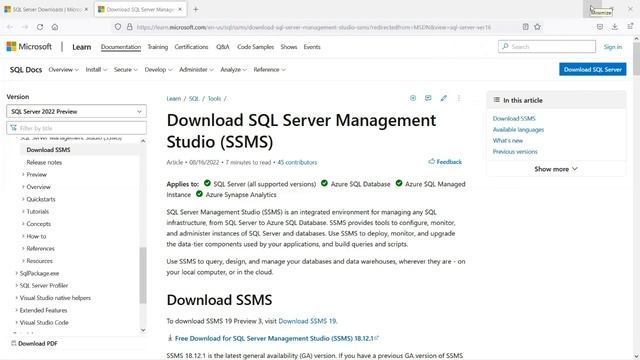
Task: Click the 45 contributors link
Action: [297, 162]
